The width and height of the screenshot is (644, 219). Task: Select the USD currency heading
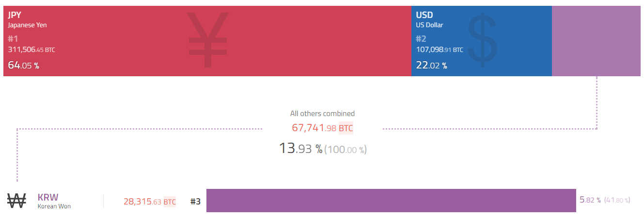tap(424, 15)
